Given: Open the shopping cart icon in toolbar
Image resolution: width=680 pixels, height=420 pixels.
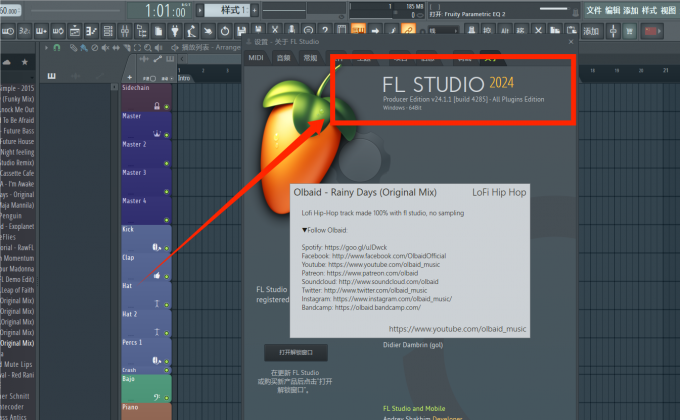Looking at the screenshot, I should click(629, 31).
